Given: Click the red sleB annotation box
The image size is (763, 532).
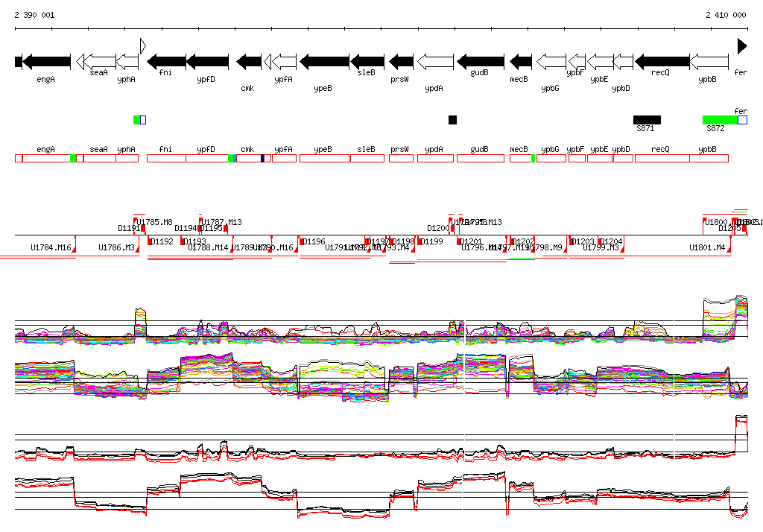Looking at the screenshot, I should [x=367, y=158].
